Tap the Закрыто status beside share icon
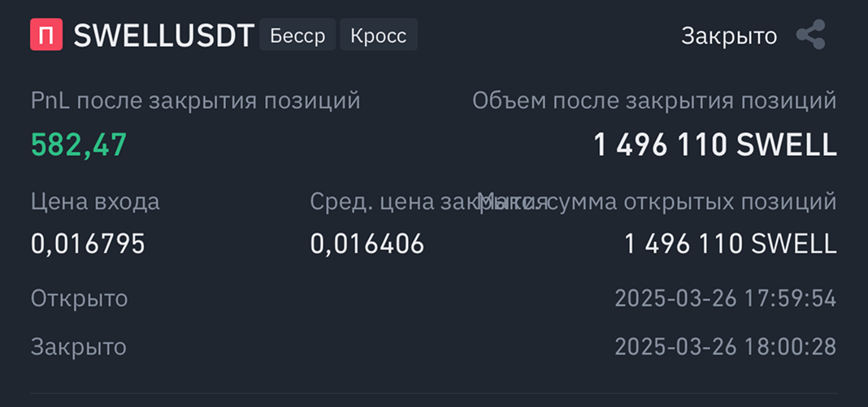Image resolution: width=868 pixels, height=407 pixels. pyautogui.click(x=729, y=36)
